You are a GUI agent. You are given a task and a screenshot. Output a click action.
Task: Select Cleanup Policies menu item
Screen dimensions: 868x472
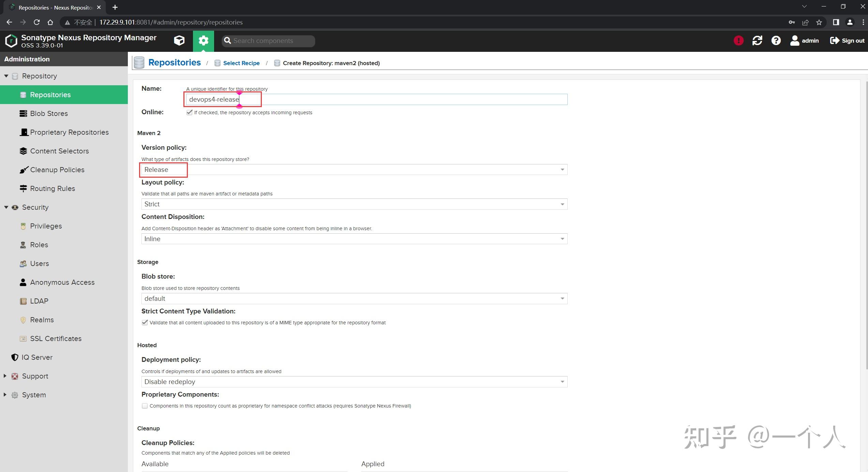coord(57,170)
